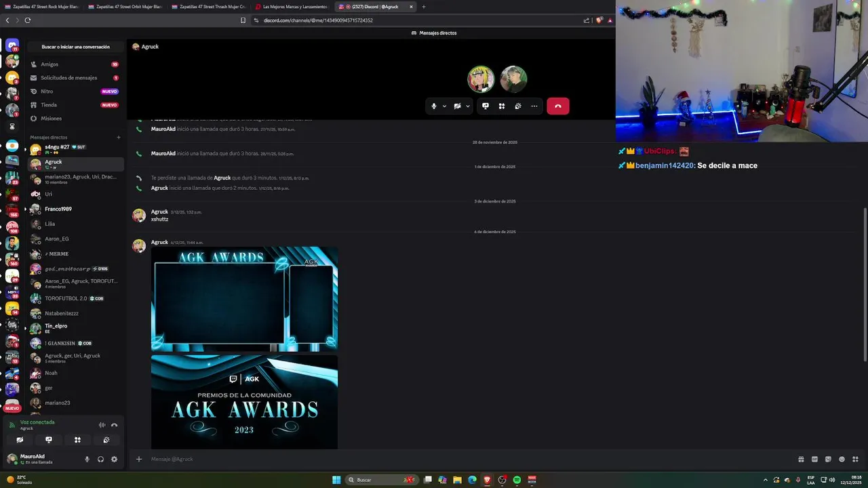Open Aaron_EG direct message
The width and height of the screenshot is (868, 488).
[x=75, y=239]
